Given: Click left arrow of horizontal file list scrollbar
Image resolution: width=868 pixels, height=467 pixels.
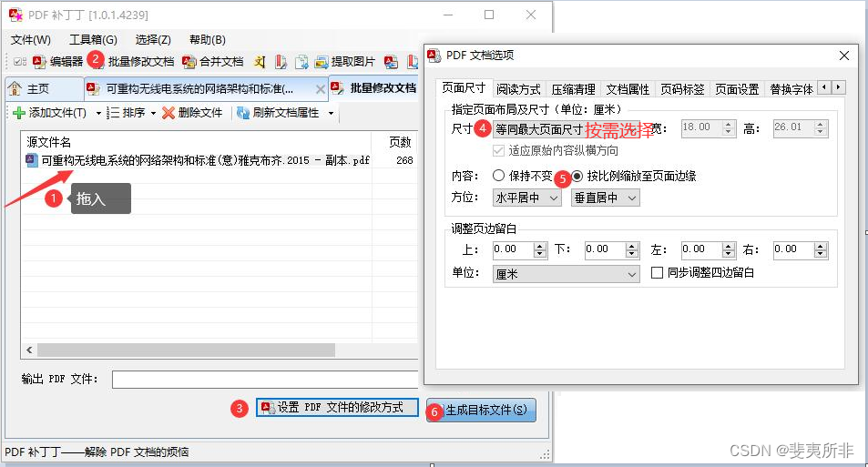Looking at the screenshot, I should (x=29, y=350).
